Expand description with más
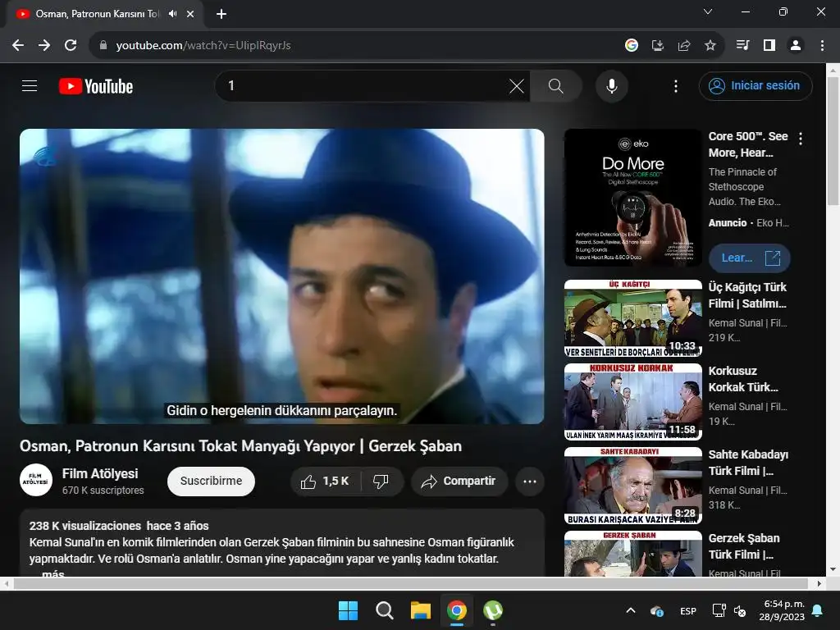 pos(53,573)
